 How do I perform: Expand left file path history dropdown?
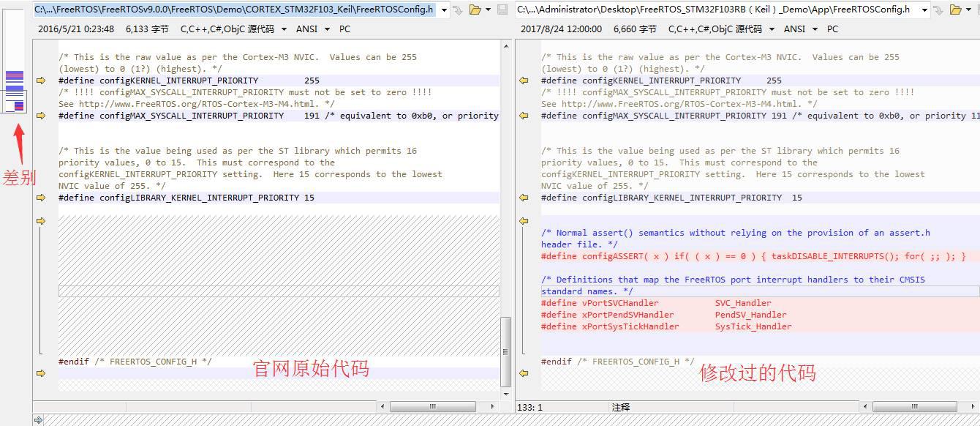[x=444, y=10]
